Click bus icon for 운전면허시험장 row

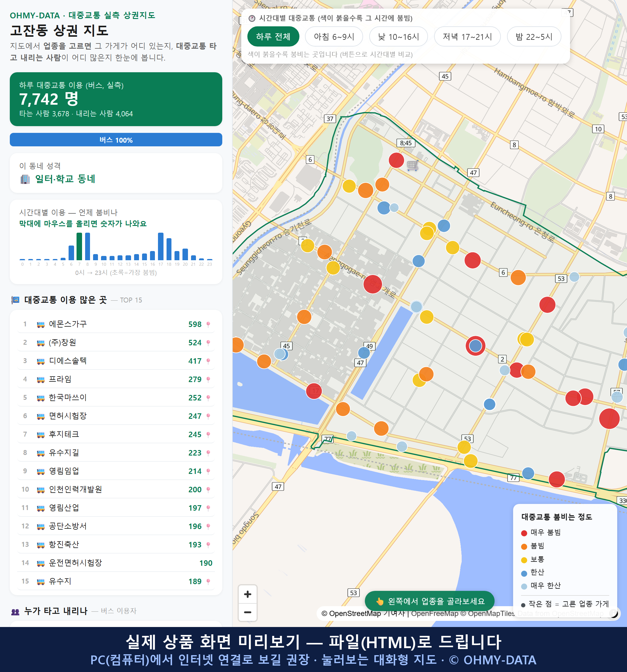pyautogui.click(x=40, y=563)
